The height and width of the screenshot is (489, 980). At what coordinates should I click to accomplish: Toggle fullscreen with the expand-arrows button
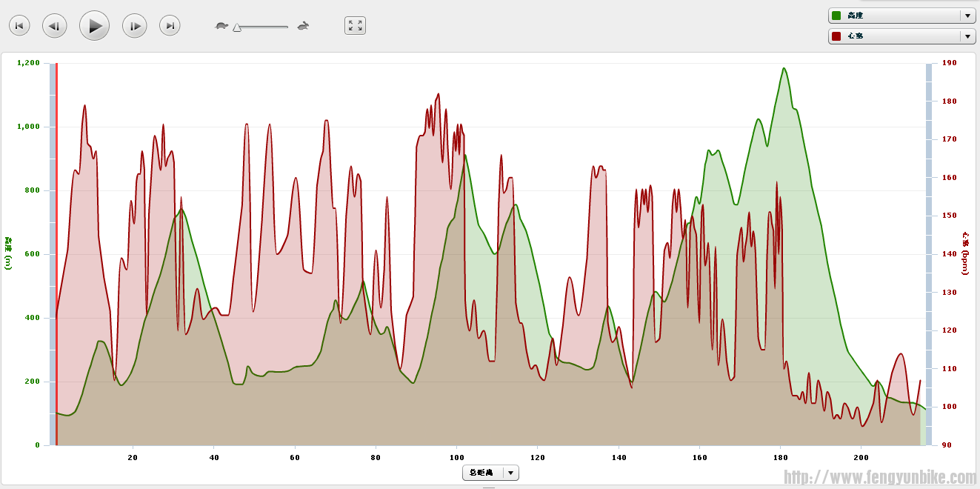[355, 26]
